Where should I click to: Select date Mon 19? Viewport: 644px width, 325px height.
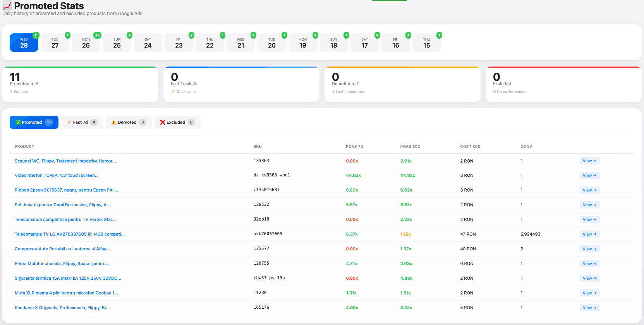point(303,43)
